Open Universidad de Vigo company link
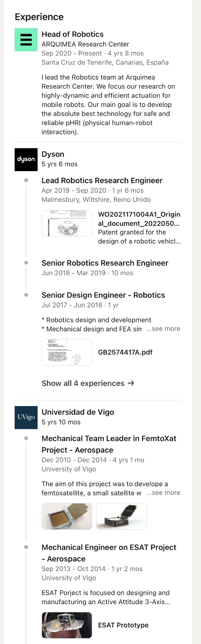The width and height of the screenshot is (201, 644). pyautogui.click(x=78, y=412)
